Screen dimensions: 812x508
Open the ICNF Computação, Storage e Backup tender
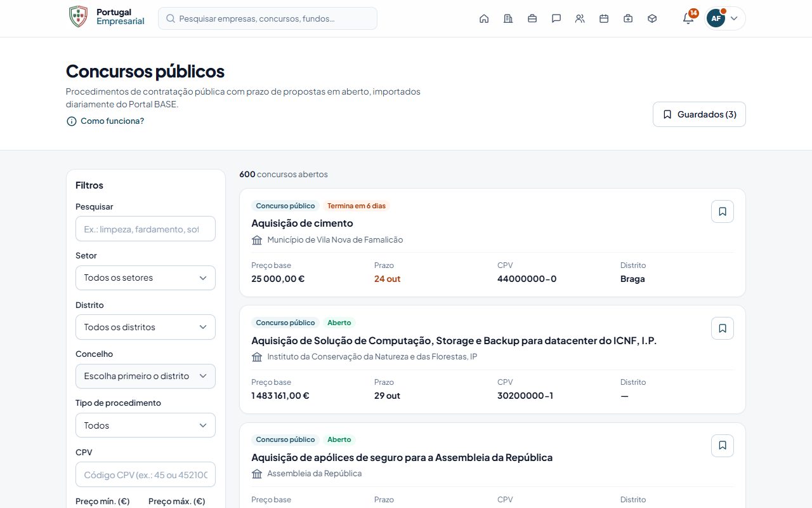(454, 340)
